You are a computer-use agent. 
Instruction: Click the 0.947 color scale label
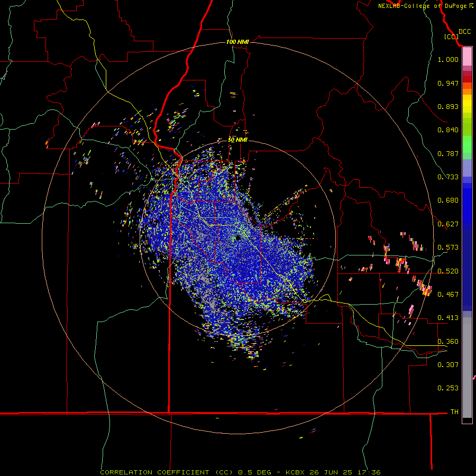pos(448,83)
